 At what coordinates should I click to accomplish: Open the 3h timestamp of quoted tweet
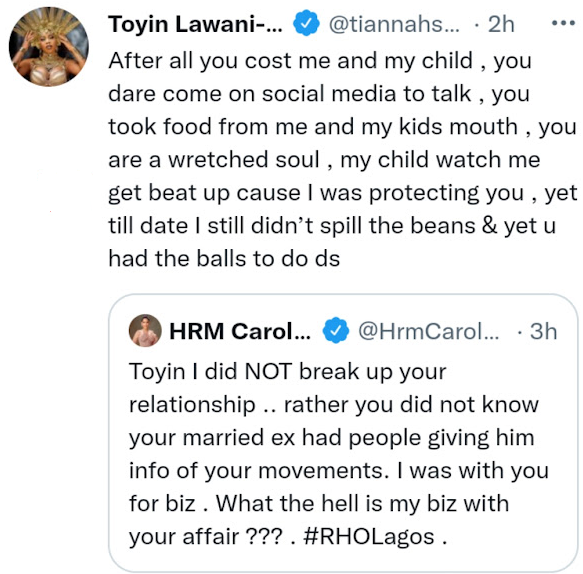pos(543,331)
